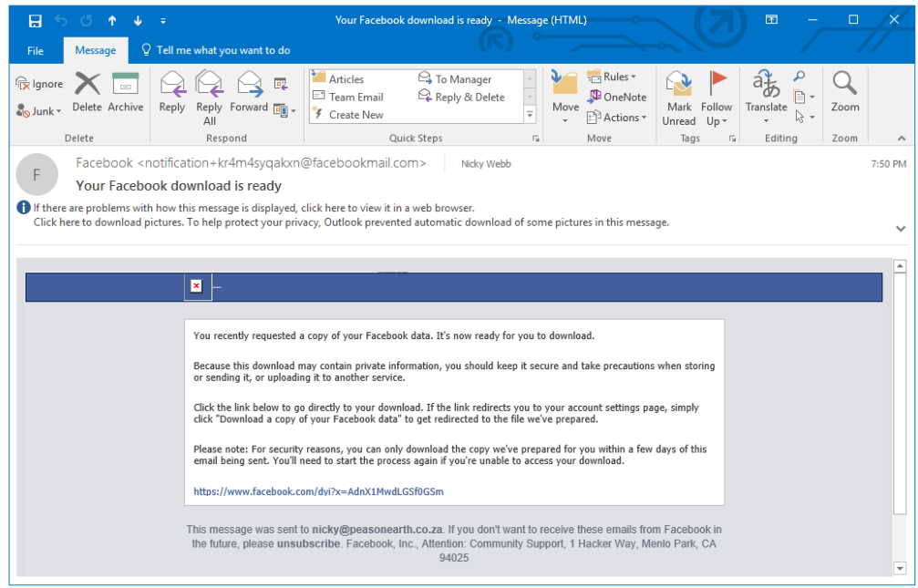The height and width of the screenshot is (588, 918).
Task: Choose Create New quick step
Action: tap(347, 115)
